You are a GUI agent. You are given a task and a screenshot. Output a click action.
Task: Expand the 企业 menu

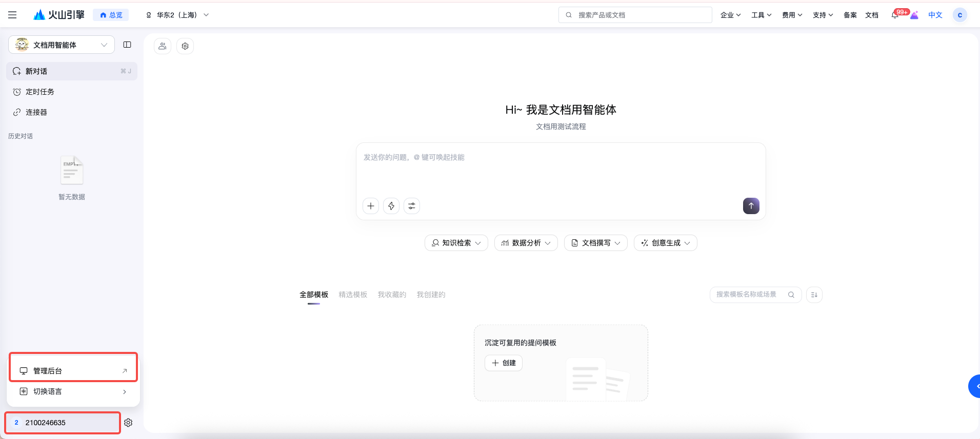click(x=730, y=15)
